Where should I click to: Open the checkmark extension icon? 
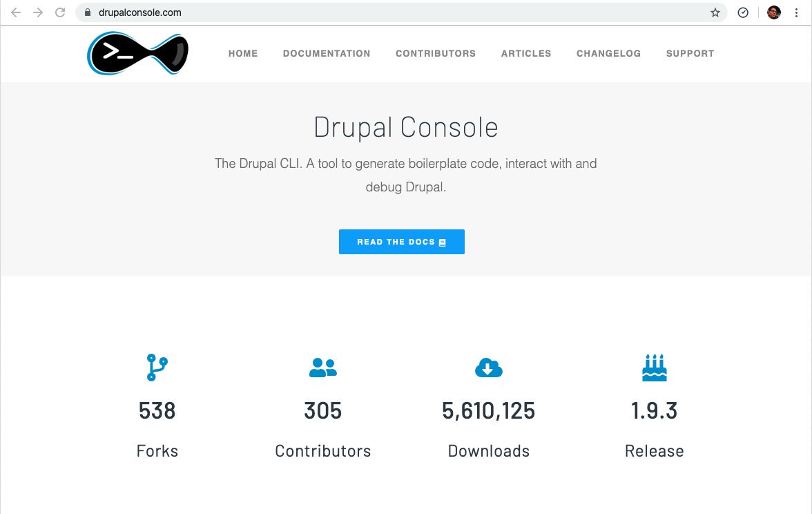click(x=743, y=12)
